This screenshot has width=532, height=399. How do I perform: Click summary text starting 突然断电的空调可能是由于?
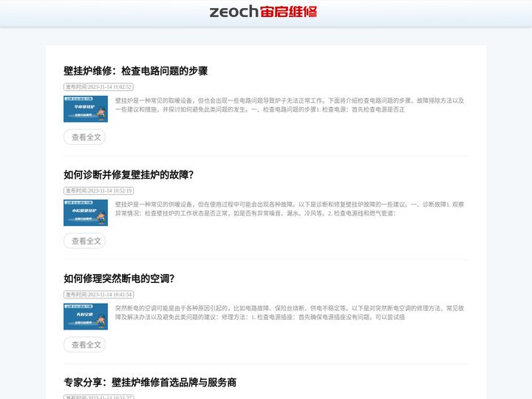(x=290, y=313)
